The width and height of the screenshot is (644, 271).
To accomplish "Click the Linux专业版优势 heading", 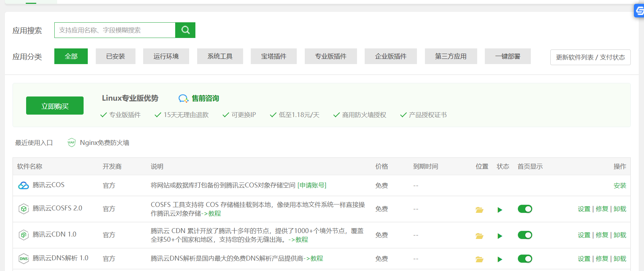I will pos(130,98).
